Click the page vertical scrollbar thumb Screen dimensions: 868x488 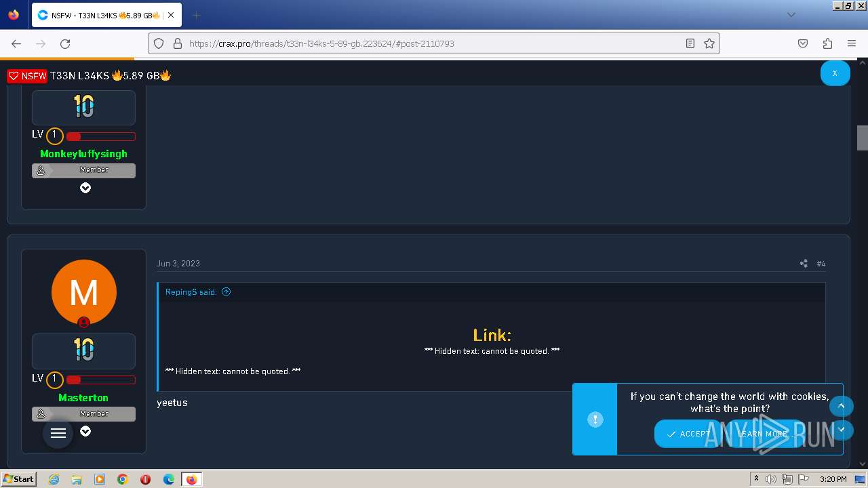tap(863, 138)
